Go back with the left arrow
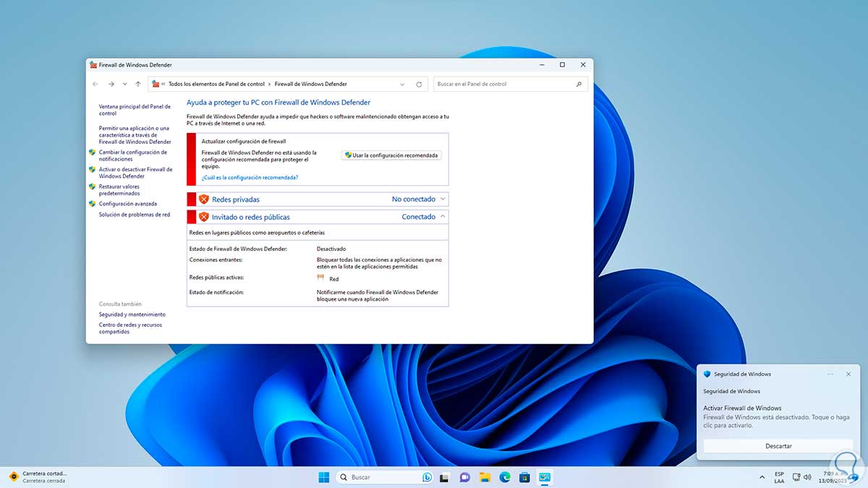The height and width of the screenshot is (488, 868). tap(95, 84)
